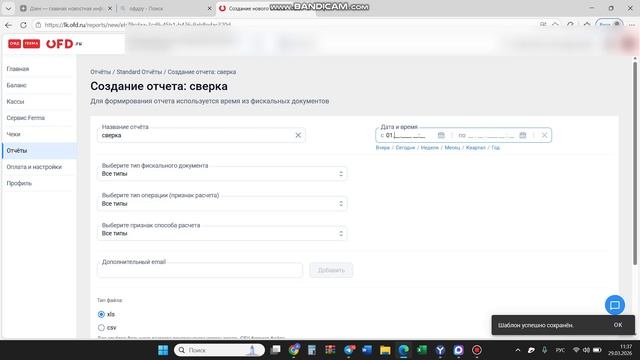
Task: Open Оплата и настройки in the sidebar
Action: coord(34,167)
